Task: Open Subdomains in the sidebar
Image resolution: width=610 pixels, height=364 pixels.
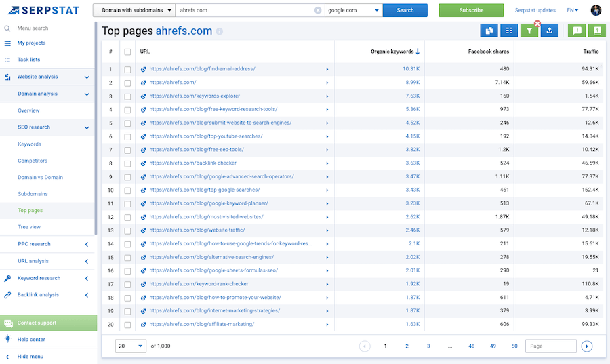Action: click(x=33, y=194)
